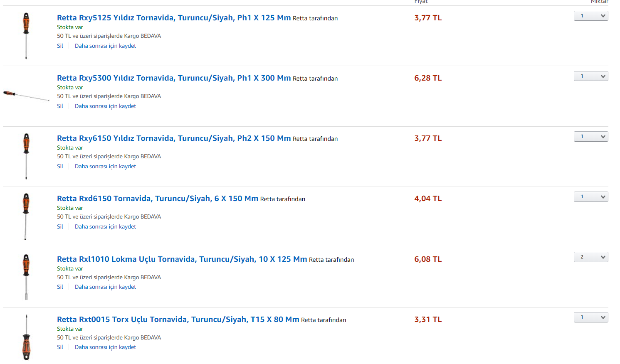620x364 pixels.
Task: Open quantity selector for Rxd6150 Tornavida
Action: tap(591, 197)
